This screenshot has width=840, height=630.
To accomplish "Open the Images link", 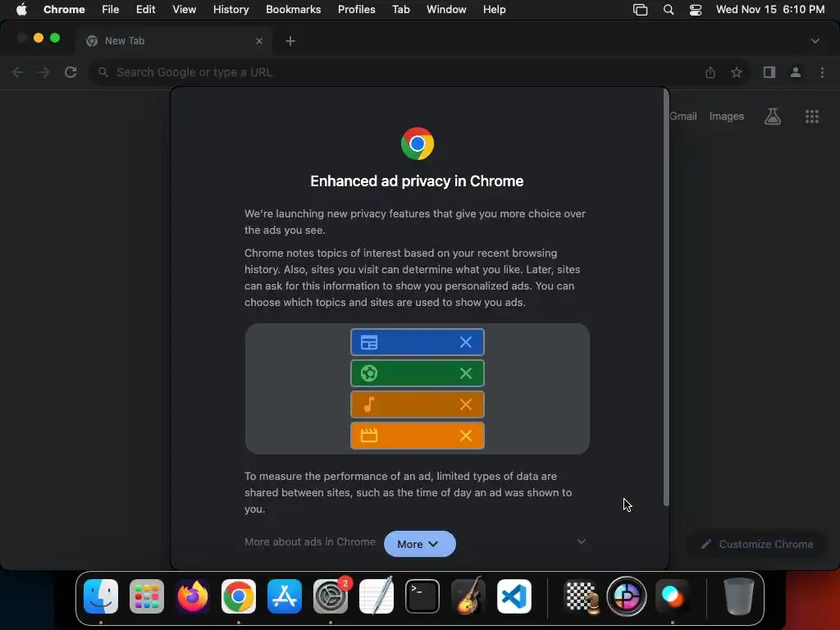I will 727,116.
